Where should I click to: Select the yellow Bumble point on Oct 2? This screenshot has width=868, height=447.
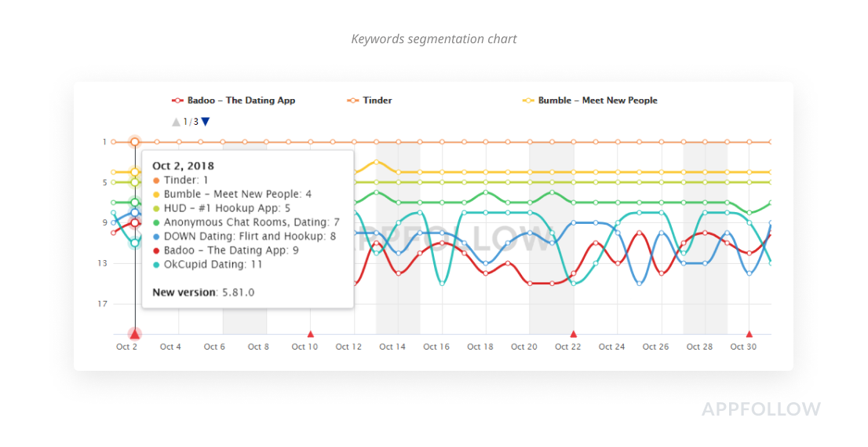click(x=135, y=172)
